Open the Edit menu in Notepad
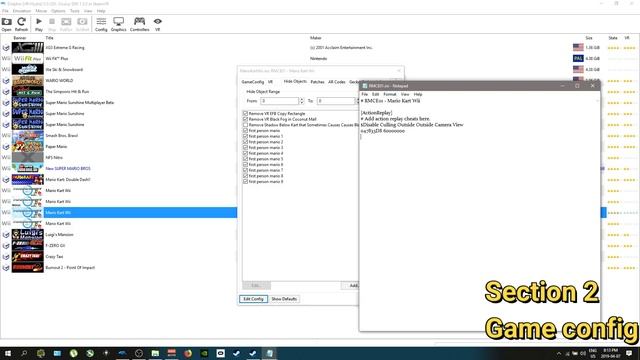The width and height of the screenshot is (640, 360). pos(376,94)
